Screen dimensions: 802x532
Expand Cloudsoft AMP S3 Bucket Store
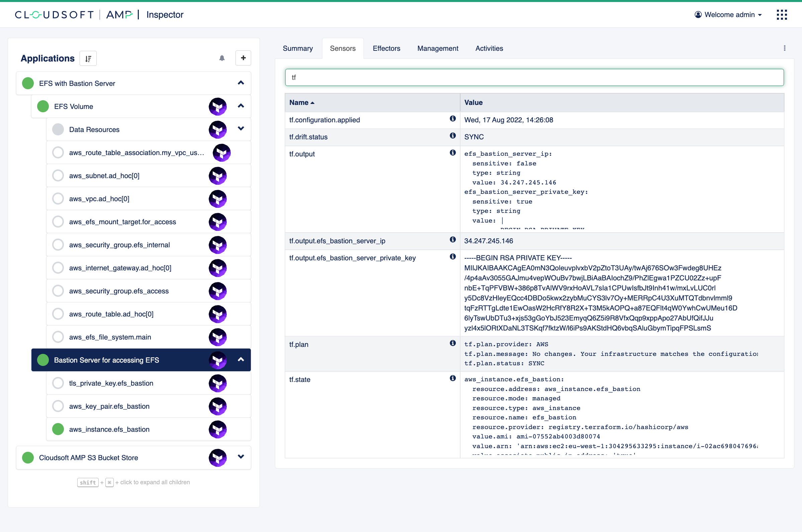[241, 457]
